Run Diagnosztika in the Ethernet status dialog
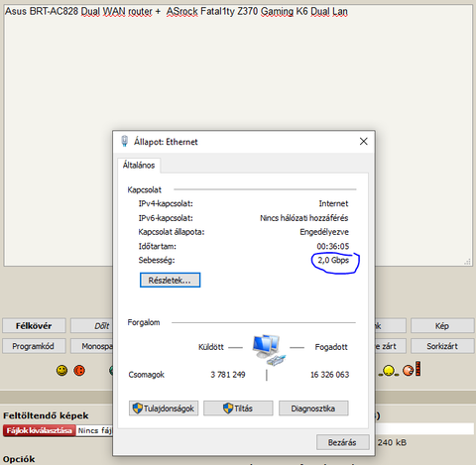 tap(313, 408)
